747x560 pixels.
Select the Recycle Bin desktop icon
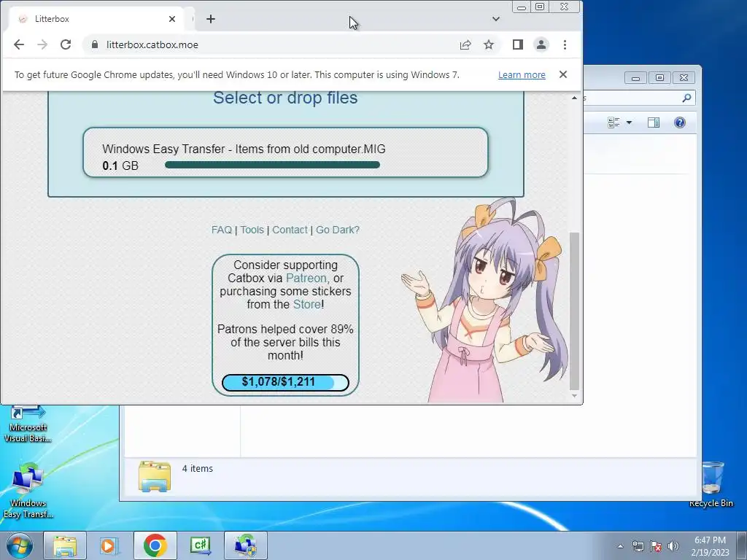pos(711,484)
